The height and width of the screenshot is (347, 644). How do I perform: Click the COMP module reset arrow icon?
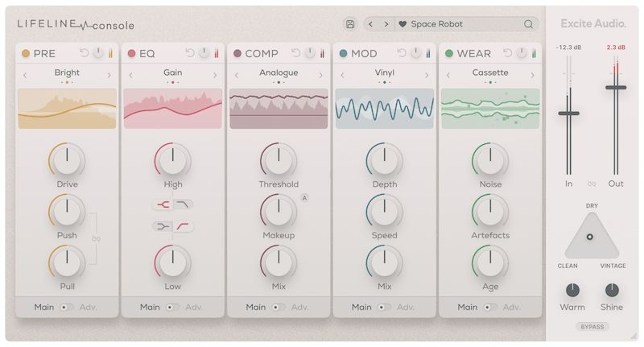point(295,54)
